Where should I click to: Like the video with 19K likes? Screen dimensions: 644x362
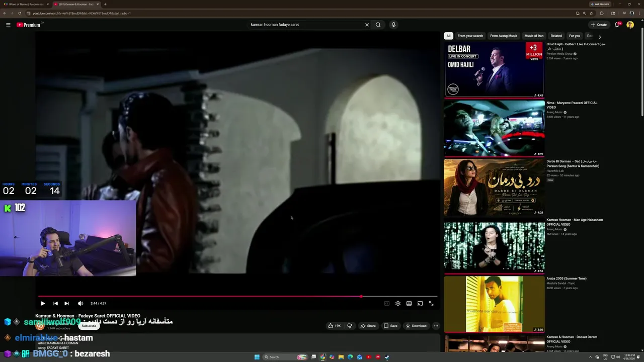(x=335, y=326)
